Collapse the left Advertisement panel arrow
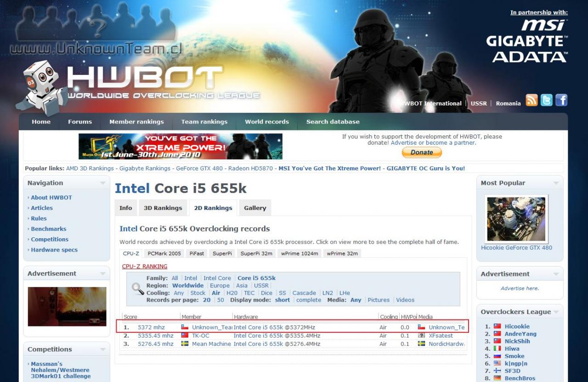588x382 pixels. (102, 274)
